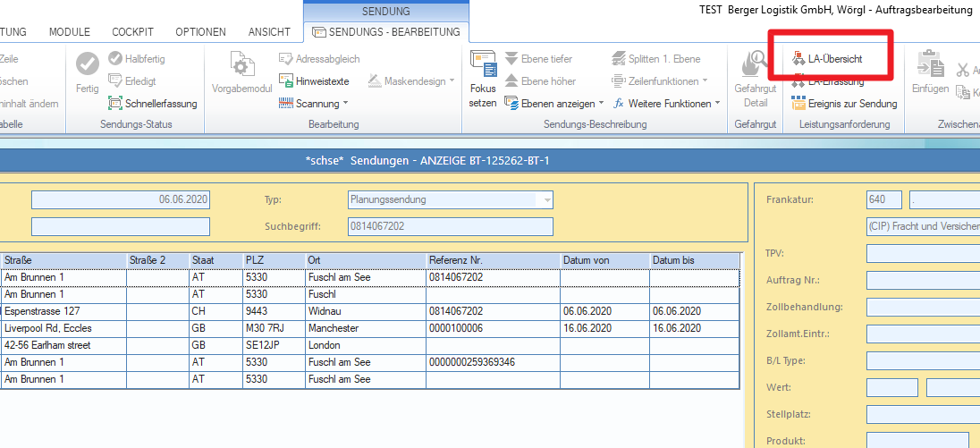This screenshot has height=448, width=980.
Task: Click PLZ cell 9443
Action: pyautogui.click(x=274, y=311)
